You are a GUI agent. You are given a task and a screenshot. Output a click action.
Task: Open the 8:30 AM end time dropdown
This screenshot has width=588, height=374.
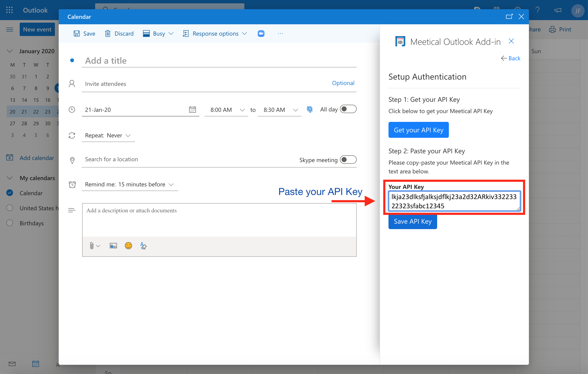[x=279, y=110]
